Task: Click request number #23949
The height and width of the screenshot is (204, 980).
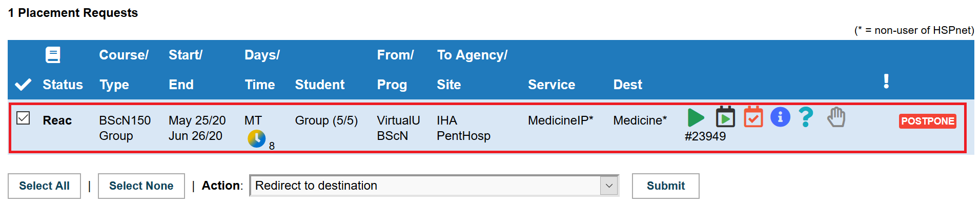Action: click(705, 136)
